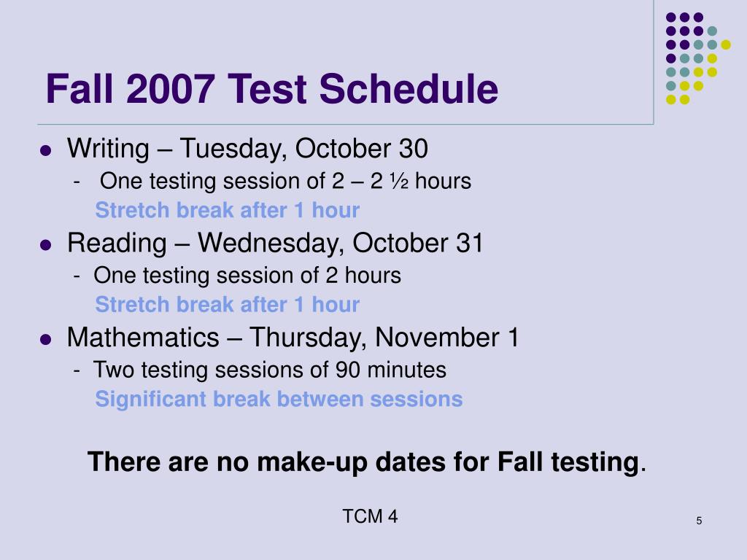Click the dotted decoration graphic in corner
Viewport: 747px width, 560px height.
(698, 58)
